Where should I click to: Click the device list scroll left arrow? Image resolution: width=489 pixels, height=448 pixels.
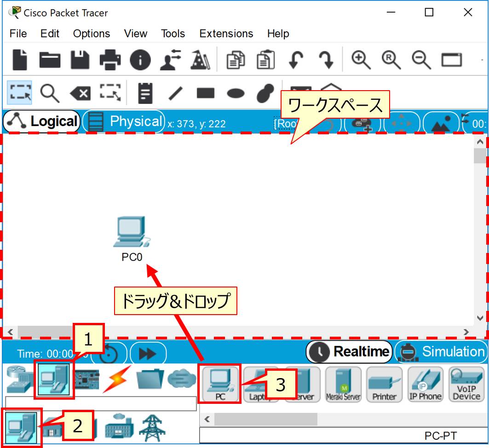(x=207, y=419)
